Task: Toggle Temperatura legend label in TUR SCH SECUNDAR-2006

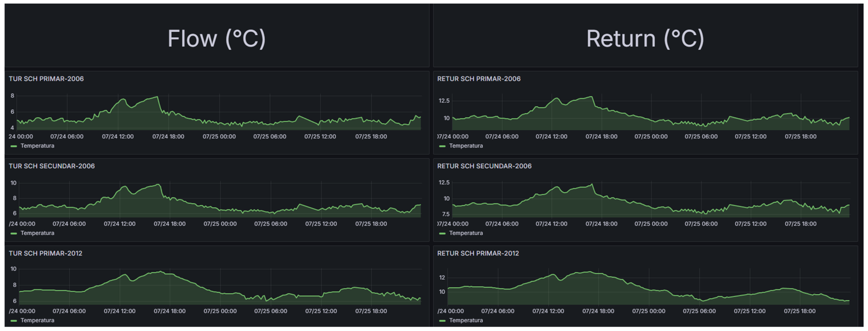Action: pos(37,233)
